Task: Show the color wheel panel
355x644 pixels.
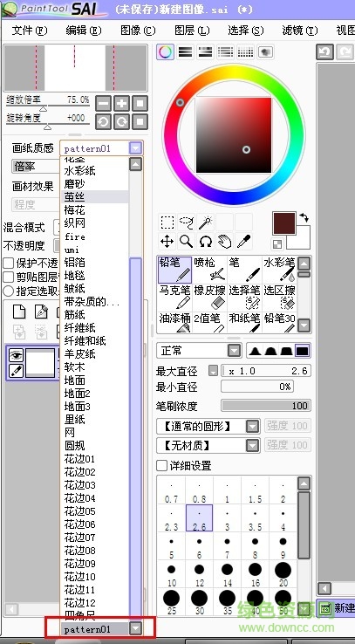Action: [165, 52]
